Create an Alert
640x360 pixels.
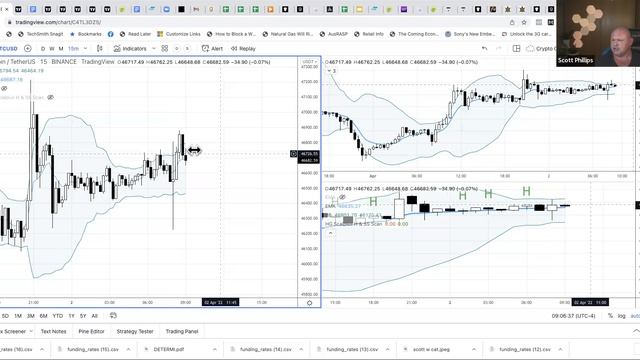(212, 49)
